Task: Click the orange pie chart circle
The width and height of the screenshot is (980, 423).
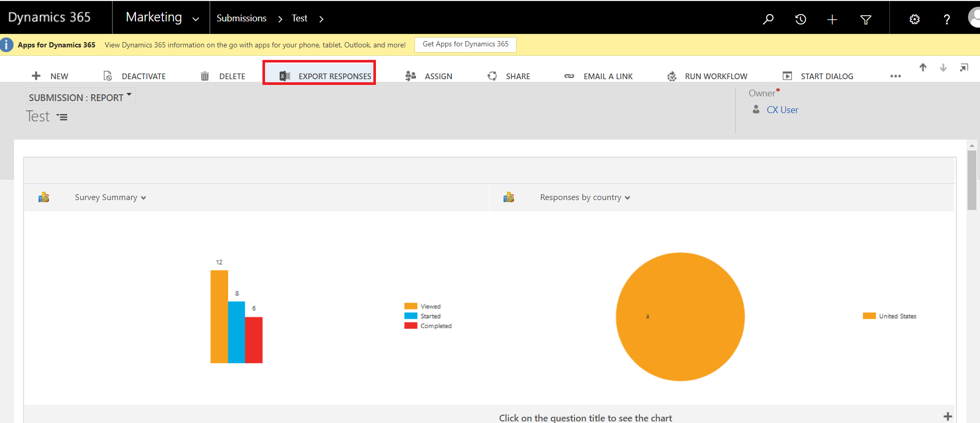Action: 680,317
